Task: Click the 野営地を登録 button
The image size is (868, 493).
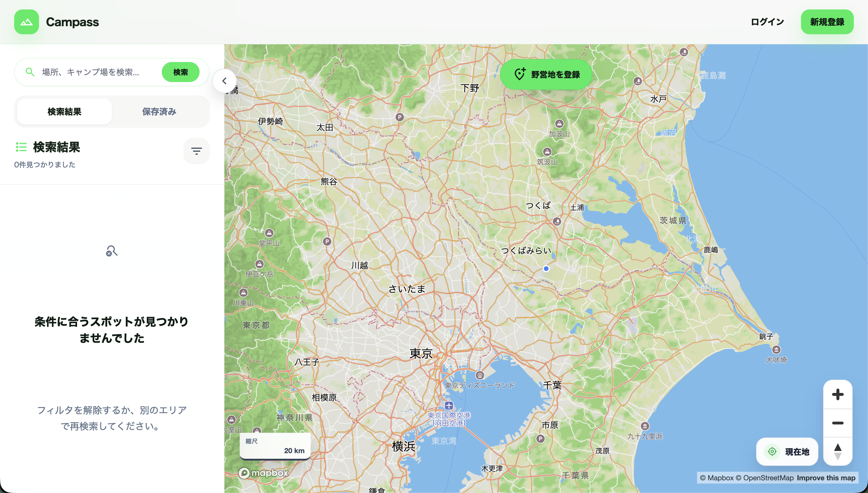Action: (546, 74)
